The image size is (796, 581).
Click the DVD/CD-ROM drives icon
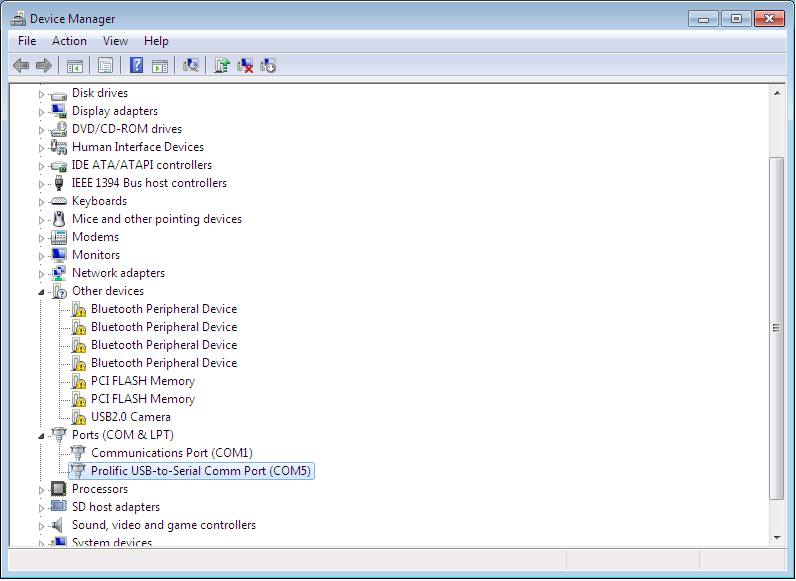[59, 129]
